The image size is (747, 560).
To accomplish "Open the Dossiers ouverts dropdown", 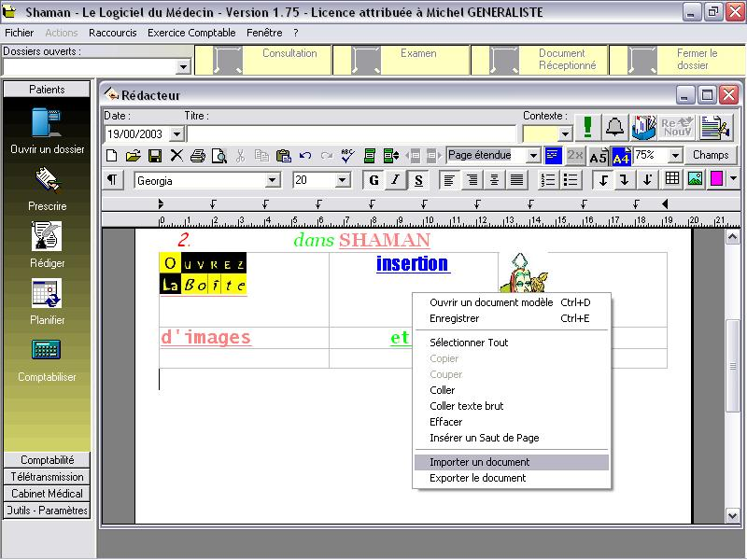I will pos(183,67).
